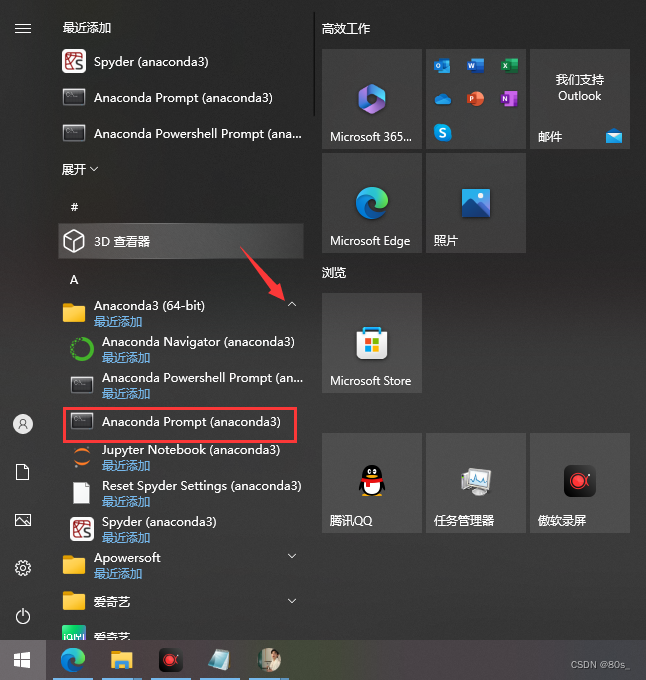
Task: Open OneNote from the Office tile group
Action: pyautogui.click(x=509, y=99)
